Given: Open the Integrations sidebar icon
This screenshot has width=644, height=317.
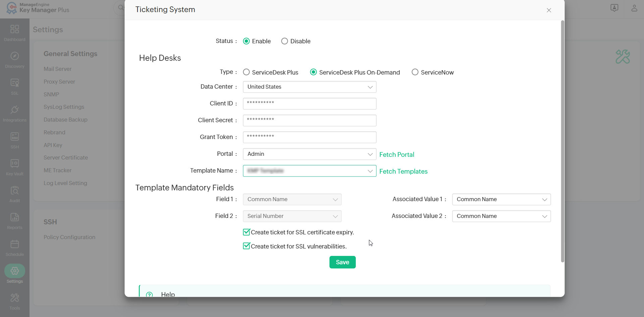Looking at the screenshot, I should point(14,113).
